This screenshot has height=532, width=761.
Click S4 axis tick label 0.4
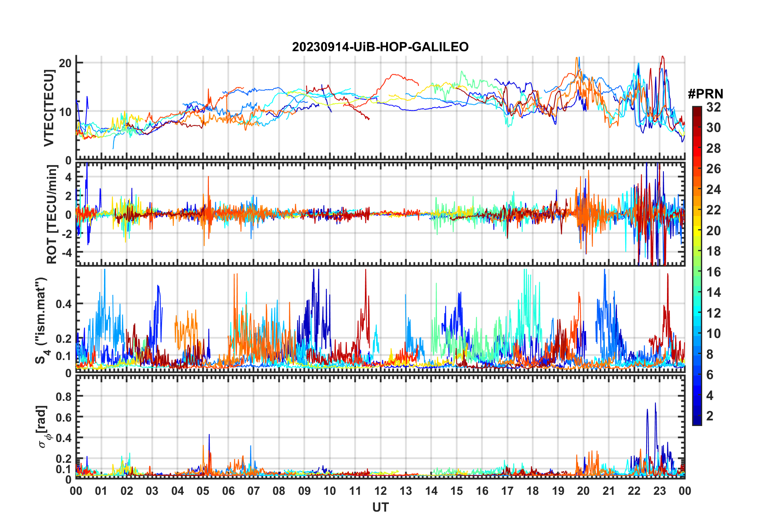click(63, 304)
